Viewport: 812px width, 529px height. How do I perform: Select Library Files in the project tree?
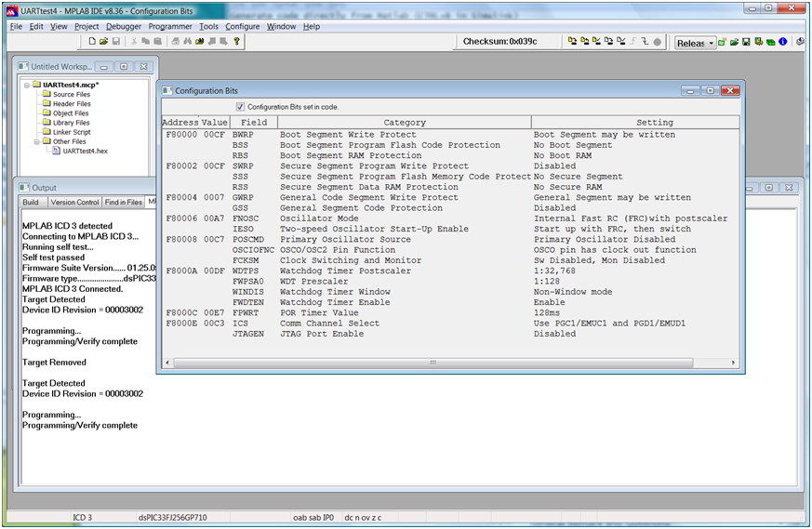click(x=71, y=123)
